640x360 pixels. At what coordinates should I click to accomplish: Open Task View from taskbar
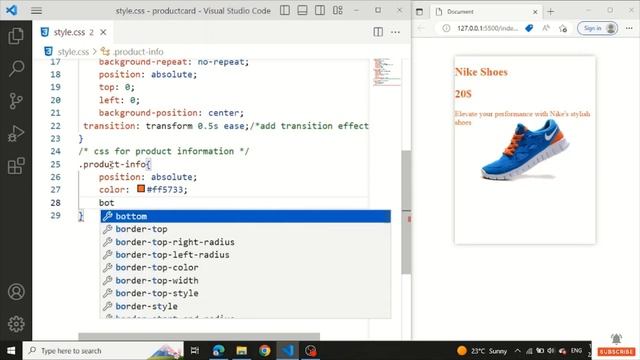[195, 351]
